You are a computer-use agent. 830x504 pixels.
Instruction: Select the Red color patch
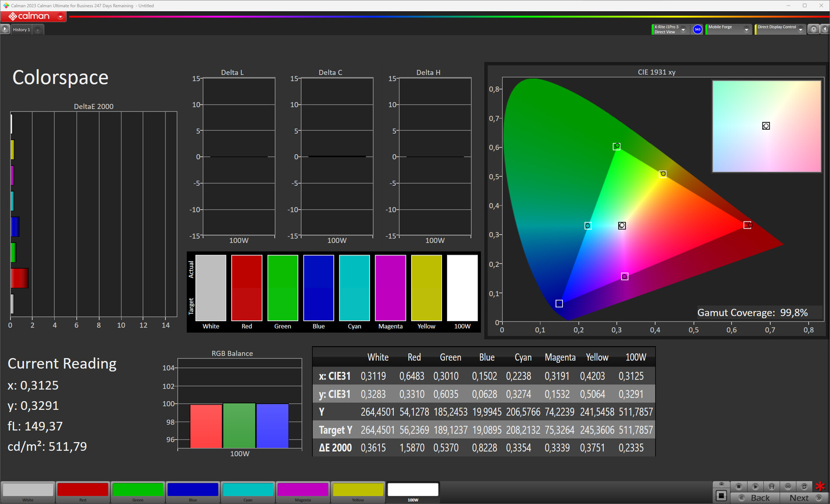(x=83, y=492)
